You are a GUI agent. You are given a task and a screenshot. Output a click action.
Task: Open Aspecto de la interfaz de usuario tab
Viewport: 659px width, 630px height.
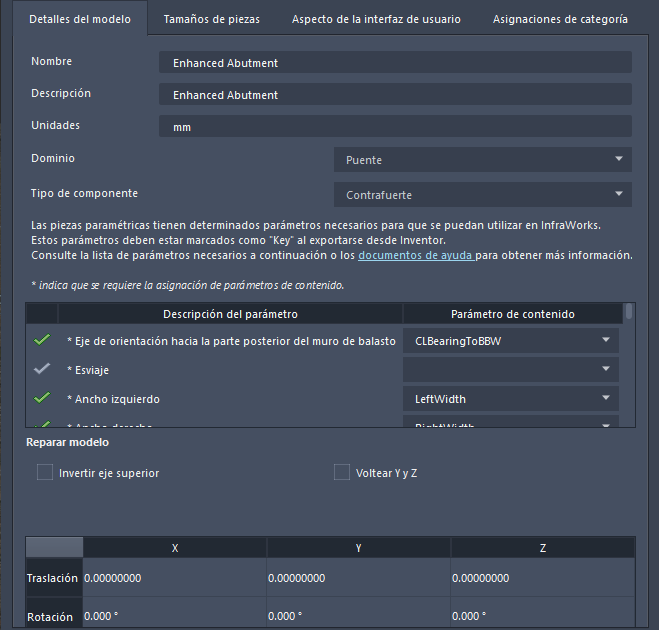[x=376, y=19]
